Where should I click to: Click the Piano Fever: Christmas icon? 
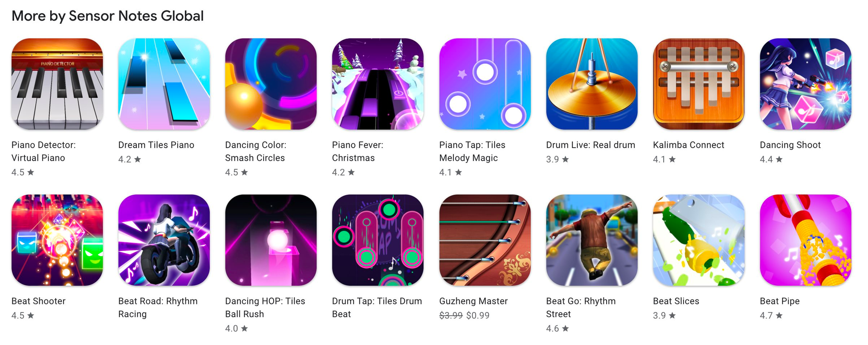coord(378,84)
